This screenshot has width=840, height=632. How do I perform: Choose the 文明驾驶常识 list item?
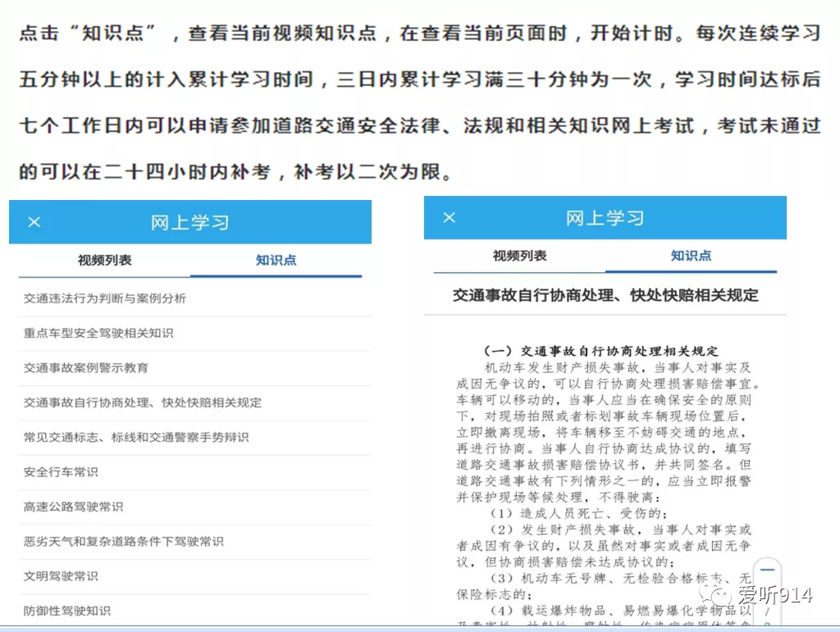(195, 576)
